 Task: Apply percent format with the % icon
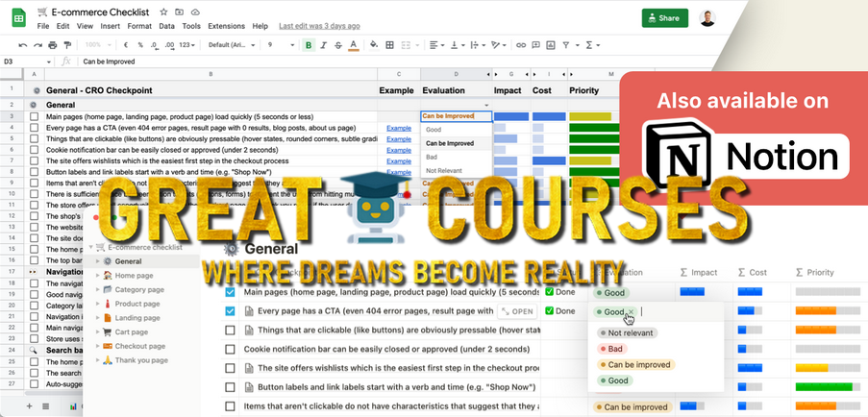click(x=140, y=45)
